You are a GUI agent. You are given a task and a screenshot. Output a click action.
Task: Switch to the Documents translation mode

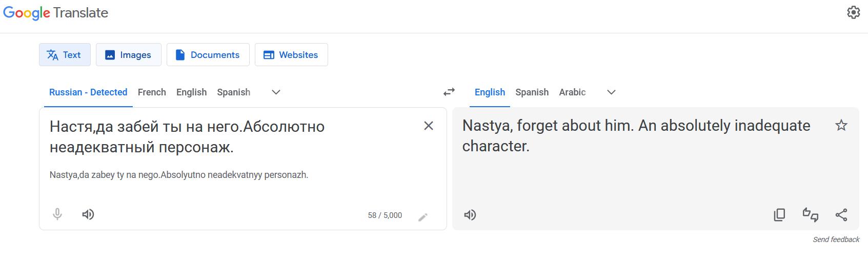click(208, 55)
